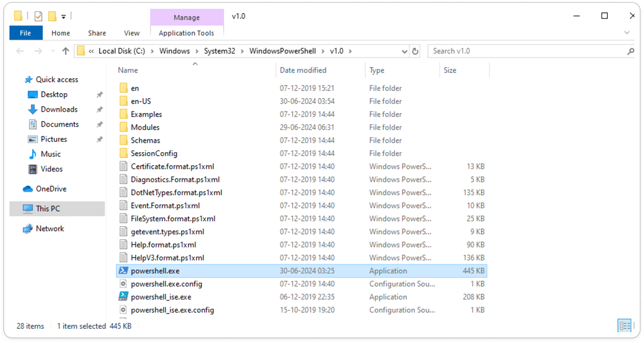644x343 pixels.
Task: Click the Local Disk (C:) breadcrumb
Action: [122, 51]
